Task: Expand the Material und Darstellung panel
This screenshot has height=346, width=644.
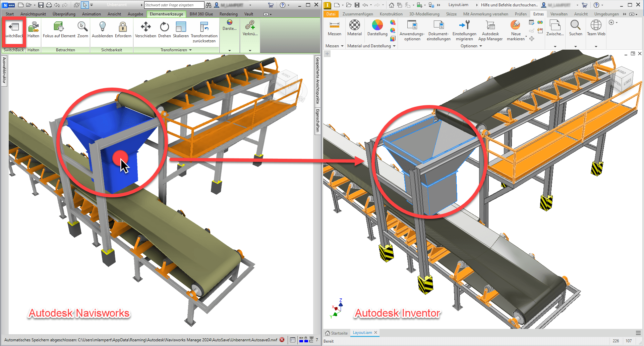Action: (394, 46)
